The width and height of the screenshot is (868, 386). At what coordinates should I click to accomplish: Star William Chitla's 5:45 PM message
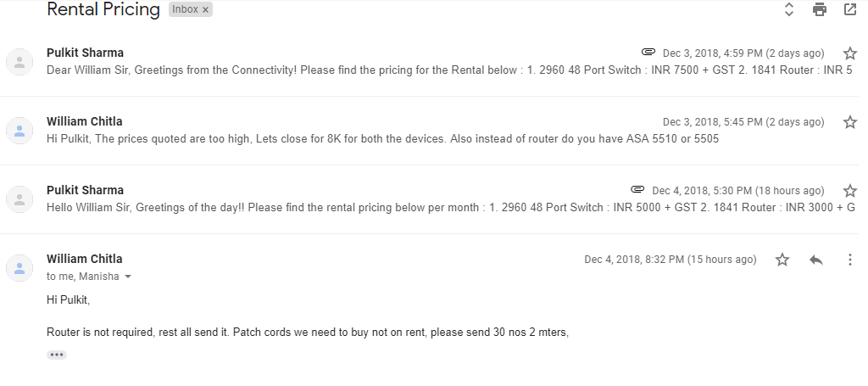pos(850,122)
